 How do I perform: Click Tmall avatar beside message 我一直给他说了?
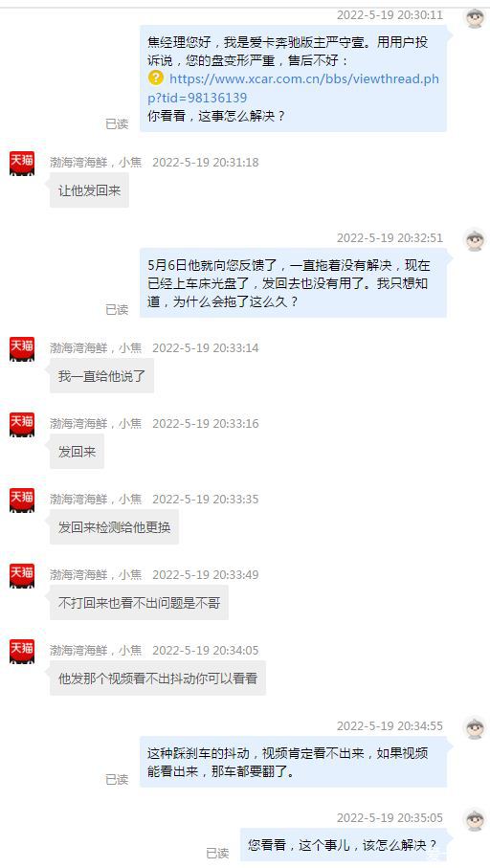point(22,349)
